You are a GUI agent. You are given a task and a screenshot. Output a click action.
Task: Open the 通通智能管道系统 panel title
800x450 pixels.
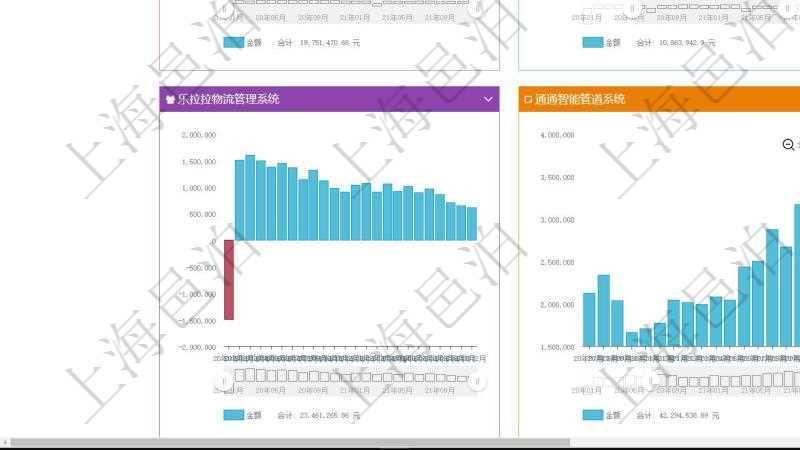point(580,99)
